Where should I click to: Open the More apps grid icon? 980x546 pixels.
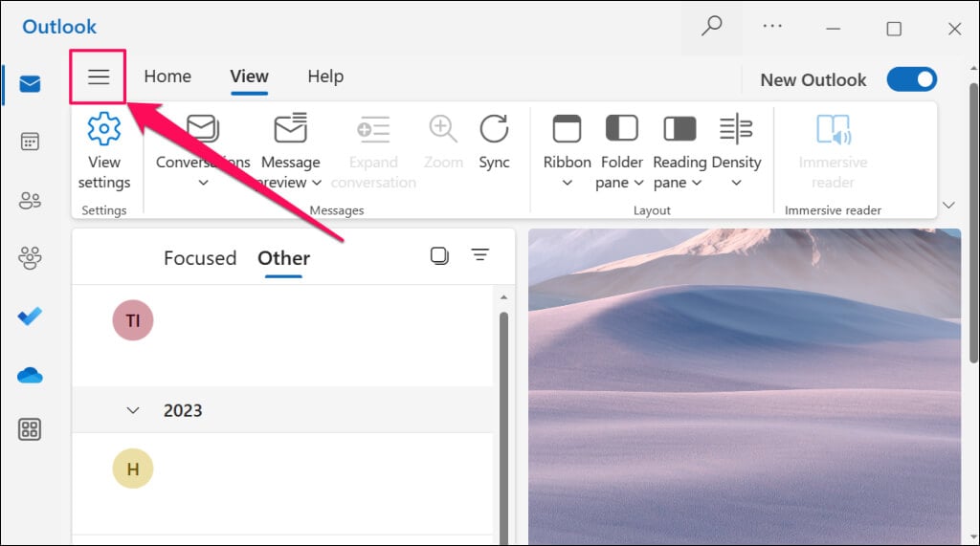click(30, 429)
